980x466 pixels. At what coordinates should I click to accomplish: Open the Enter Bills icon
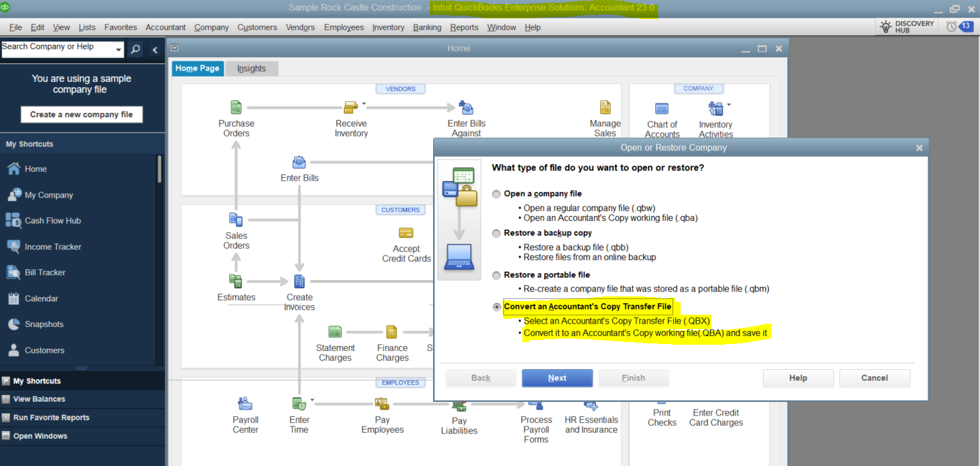[299, 162]
